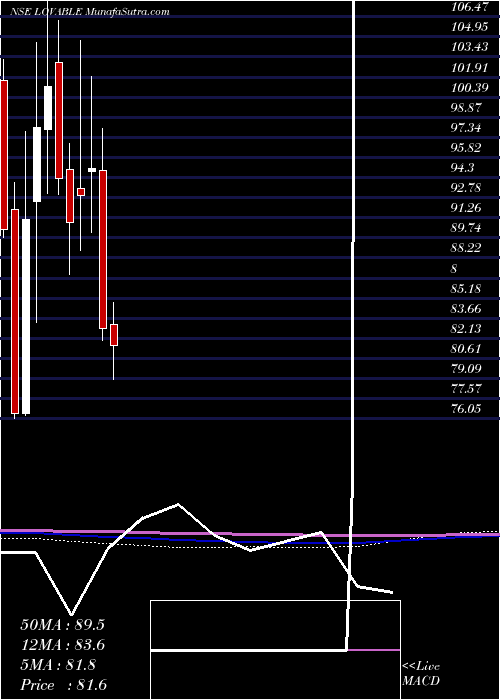Click the short magenta segment in the MACD box
The width and height of the screenshot is (500, 700).
[x=373, y=650]
